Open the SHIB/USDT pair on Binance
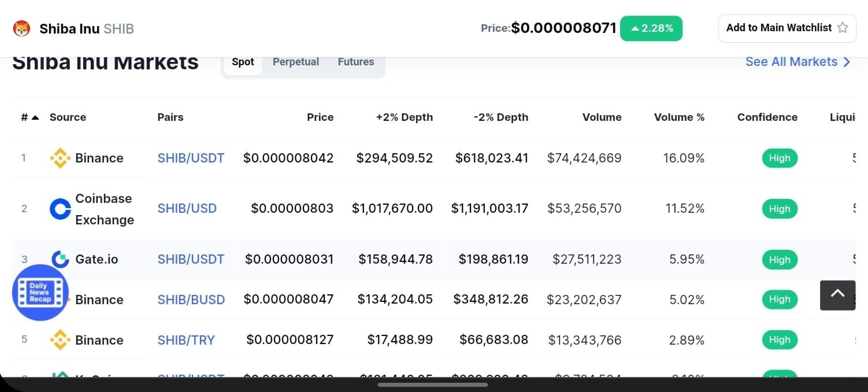The height and width of the screenshot is (392, 868). 191,158
